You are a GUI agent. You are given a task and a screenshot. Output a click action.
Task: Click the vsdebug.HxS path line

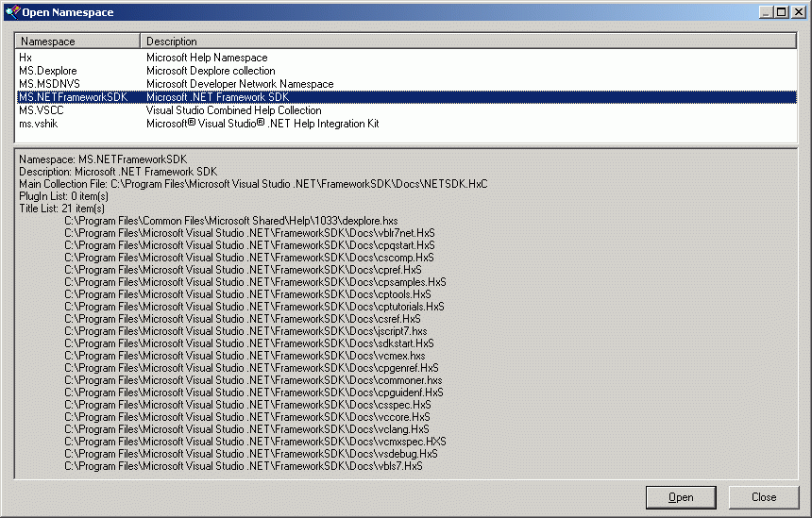point(251,453)
